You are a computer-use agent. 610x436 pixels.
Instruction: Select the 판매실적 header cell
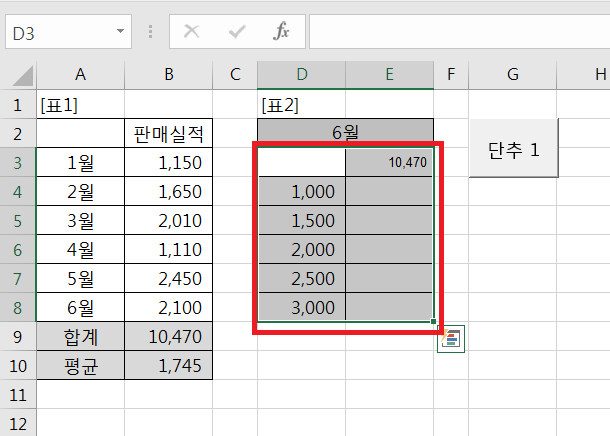coord(169,133)
